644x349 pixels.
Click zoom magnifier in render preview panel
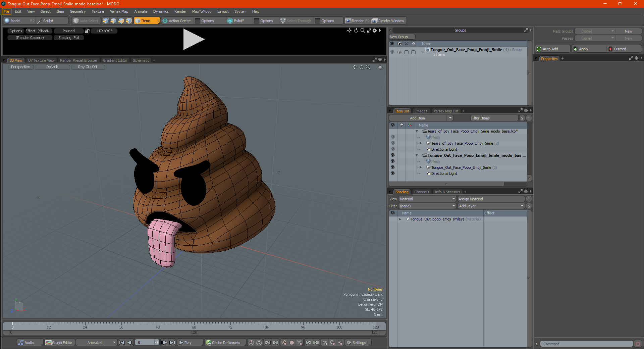click(363, 31)
